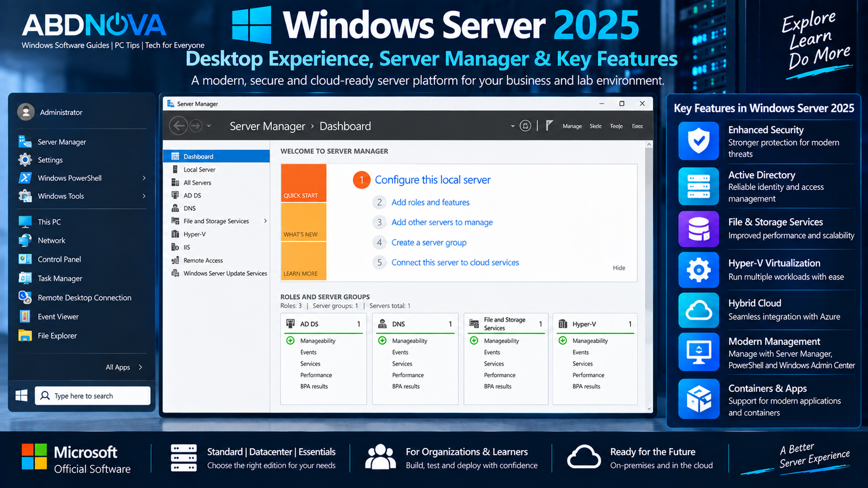Click the Refresh icon in Server Manager header
The height and width of the screenshot is (488, 868).
pyautogui.click(x=525, y=126)
